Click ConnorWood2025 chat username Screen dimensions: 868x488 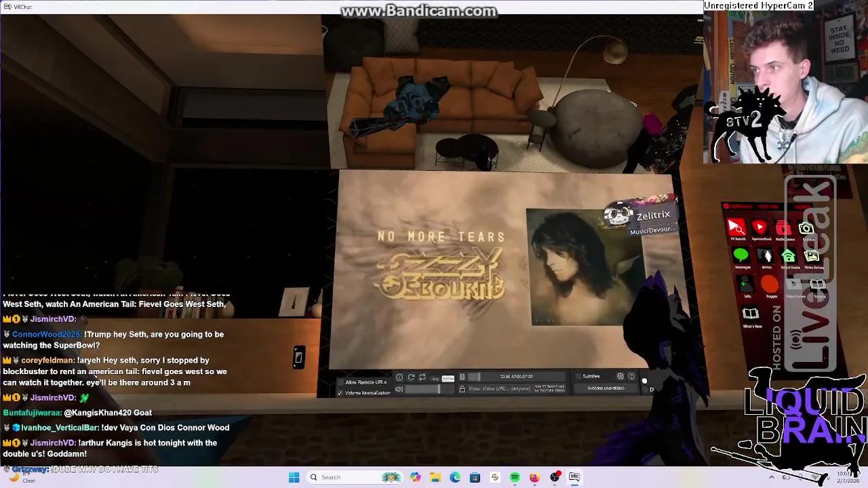(47, 334)
